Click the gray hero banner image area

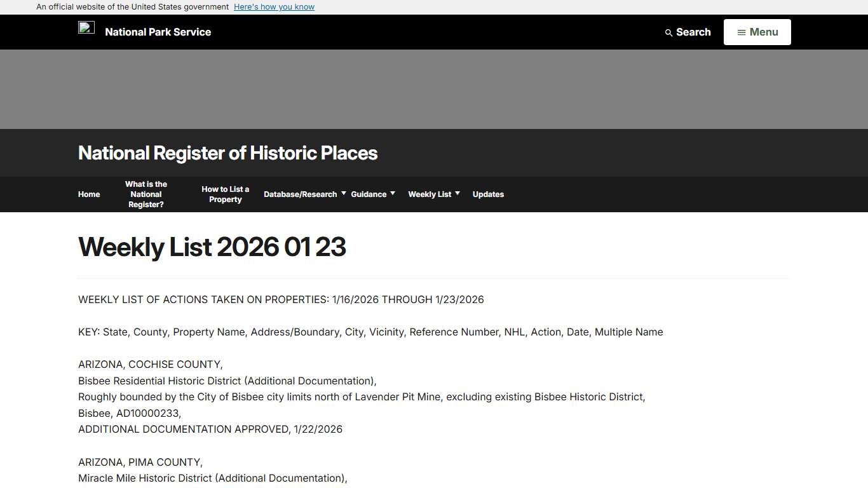coord(434,89)
